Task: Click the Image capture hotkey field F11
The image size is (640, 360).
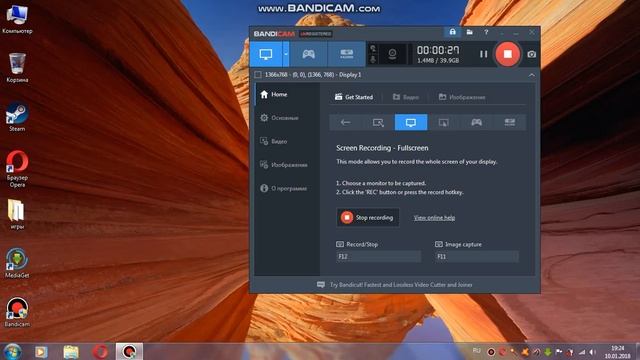Action: (x=477, y=256)
